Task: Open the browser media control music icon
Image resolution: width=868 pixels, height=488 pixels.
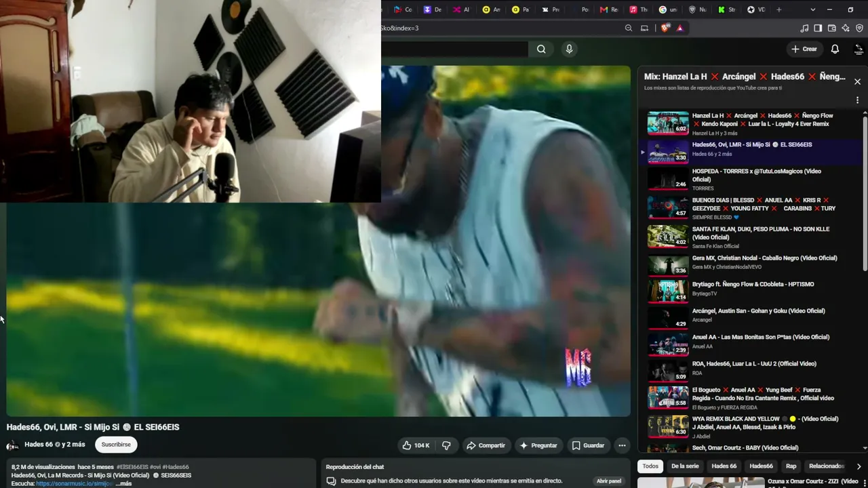Action: [804, 28]
